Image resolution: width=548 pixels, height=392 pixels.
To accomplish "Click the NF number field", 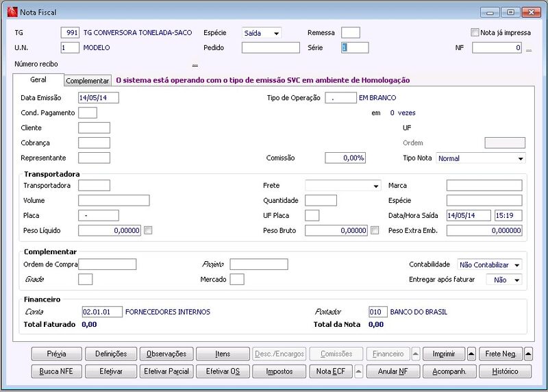I will click(497, 47).
